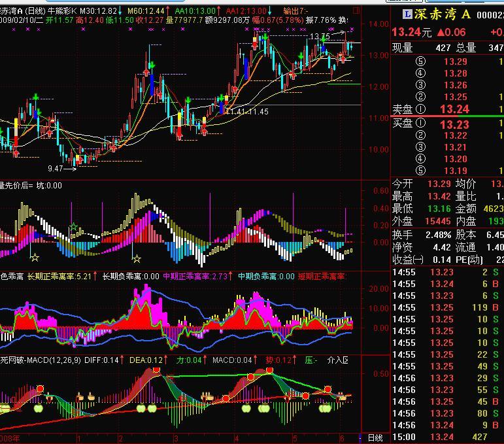Click the blue L icon beside 深赤湾A
The height and width of the screenshot is (444, 504).
click(x=407, y=15)
